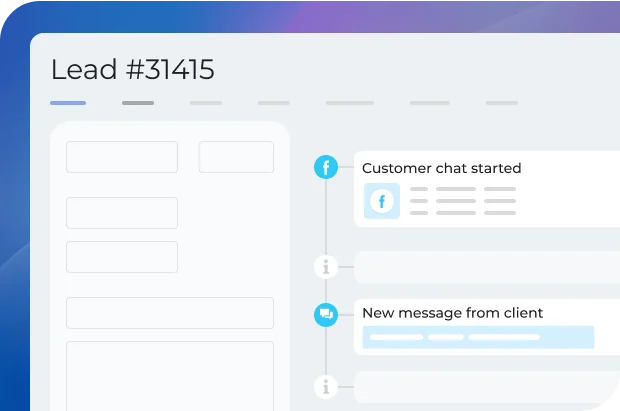Click the wide single-line field above the text area
620x411 pixels.
click(x=170, y=313)
